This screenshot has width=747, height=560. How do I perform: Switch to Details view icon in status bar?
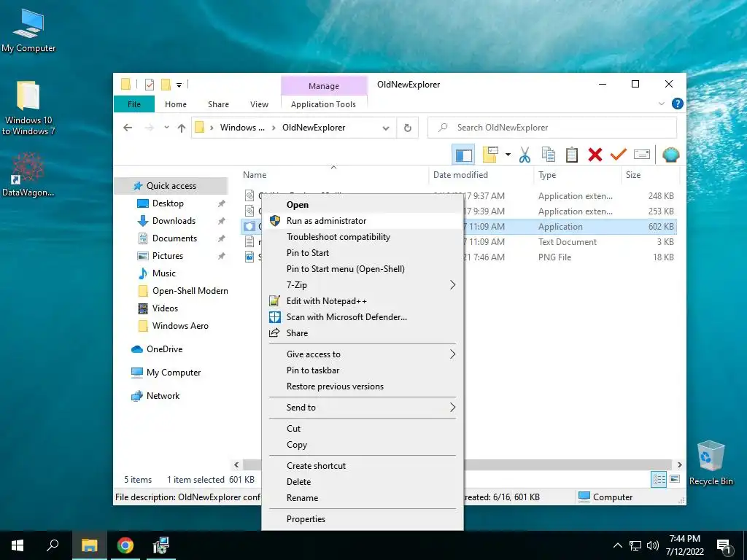coord(659,480)
